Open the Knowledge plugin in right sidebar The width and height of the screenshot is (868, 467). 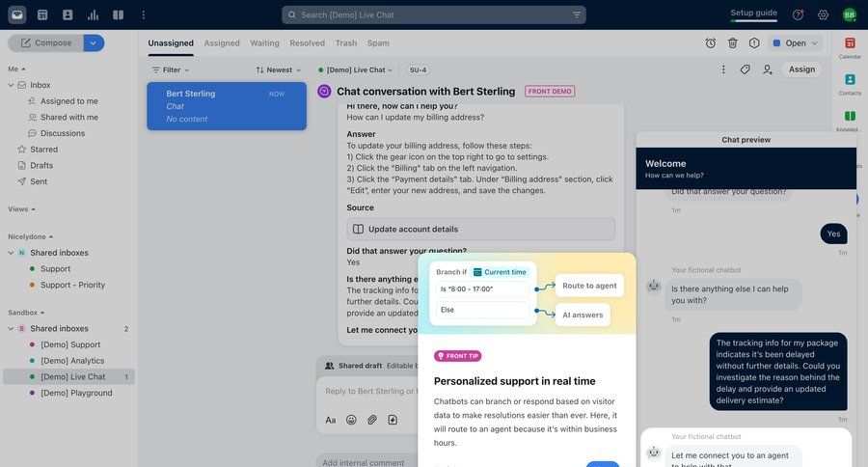pos(850,121)
